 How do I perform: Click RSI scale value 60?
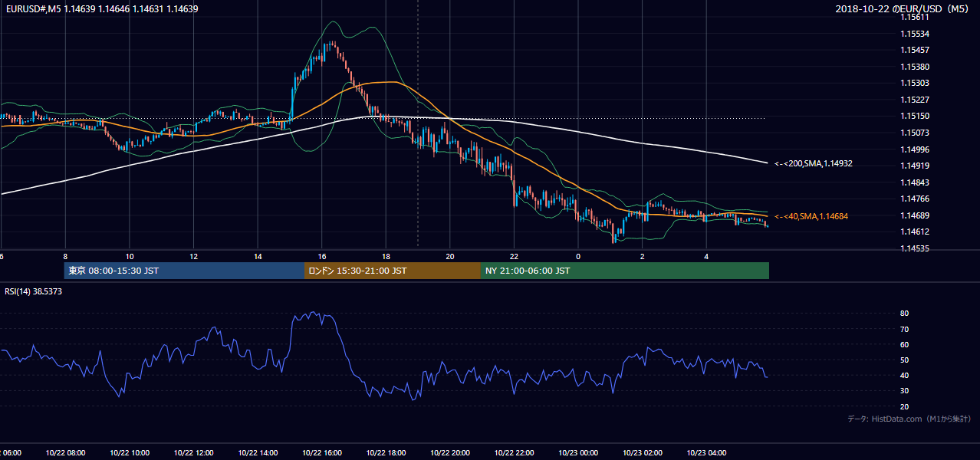pyautogui.click(x=905, y=344)
